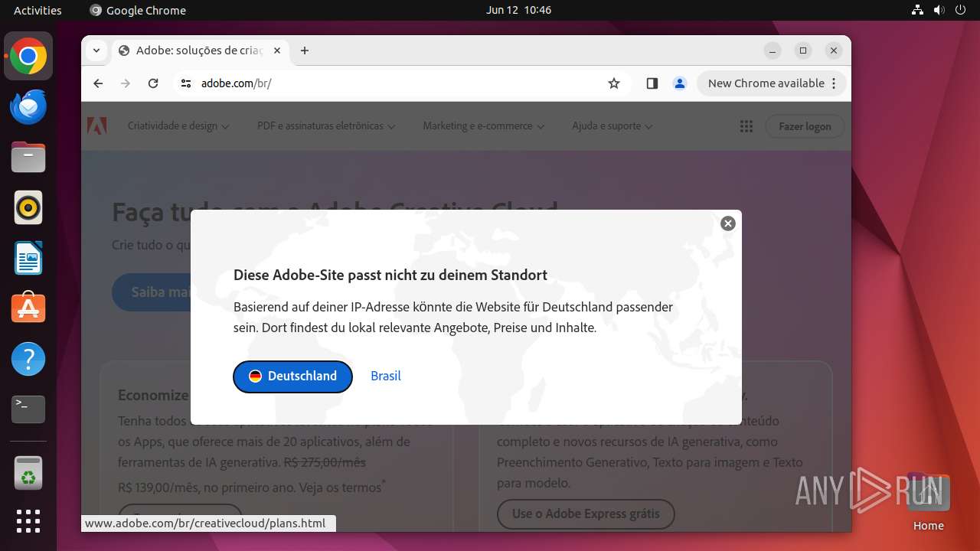This screenshot has width=980, height=551.
Task: Launch Thunderbird mail from dock
Action: pyautogui.click(x=28, y=107)
